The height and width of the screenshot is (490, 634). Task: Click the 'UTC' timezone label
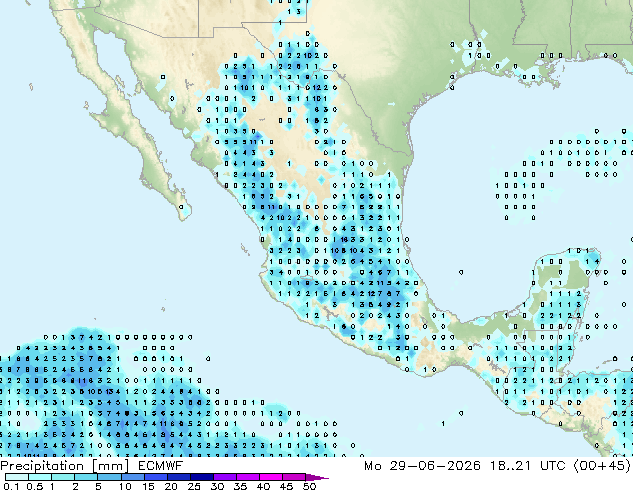(553, 466)
